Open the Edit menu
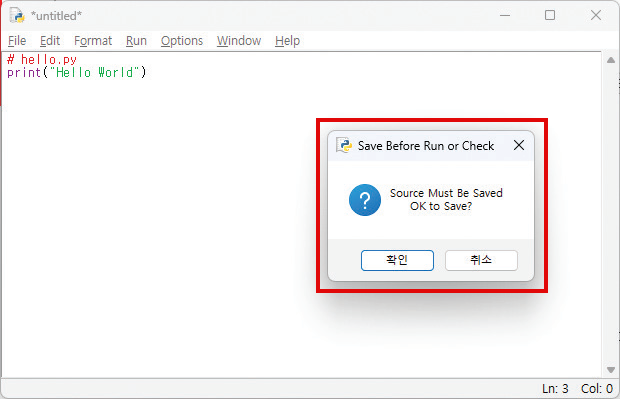This screenshot has height=399, width=620. 50,41
